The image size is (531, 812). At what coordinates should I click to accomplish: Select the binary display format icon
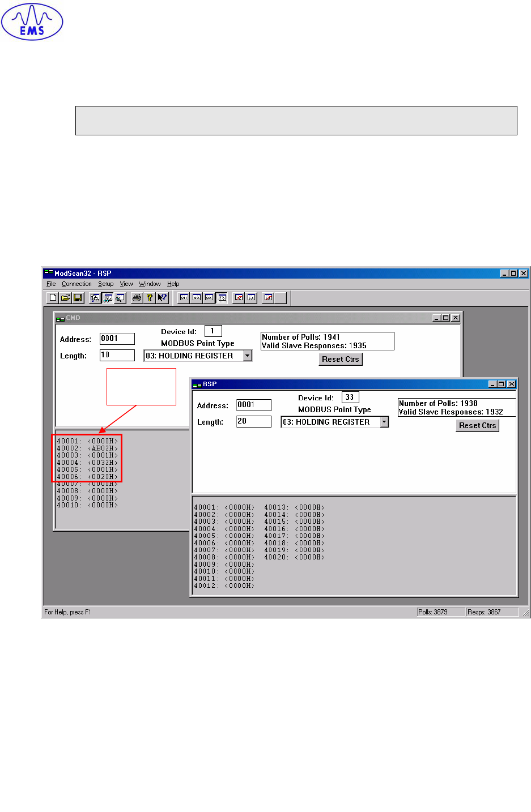(184, 297)
